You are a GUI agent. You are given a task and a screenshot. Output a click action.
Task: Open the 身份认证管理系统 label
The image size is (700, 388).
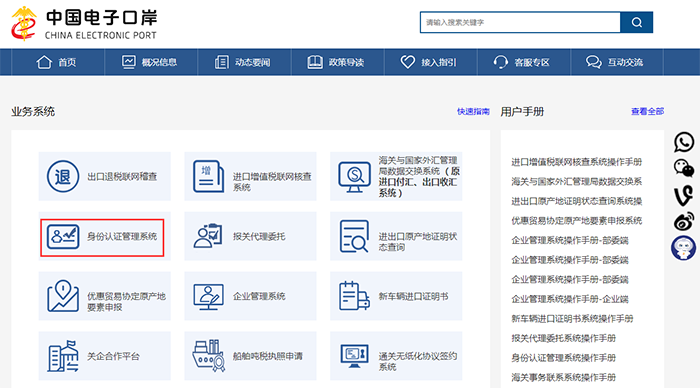coord(122,237)
